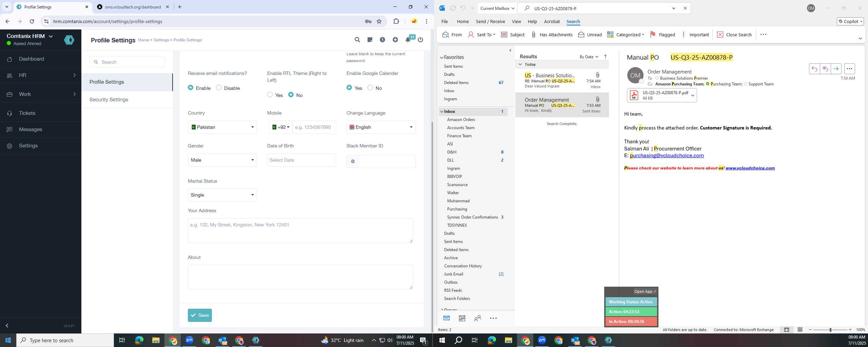The image size is (868, 347).
Task: Switch to Acrobat tab in Outlook
Action: [x=552, y=21]
